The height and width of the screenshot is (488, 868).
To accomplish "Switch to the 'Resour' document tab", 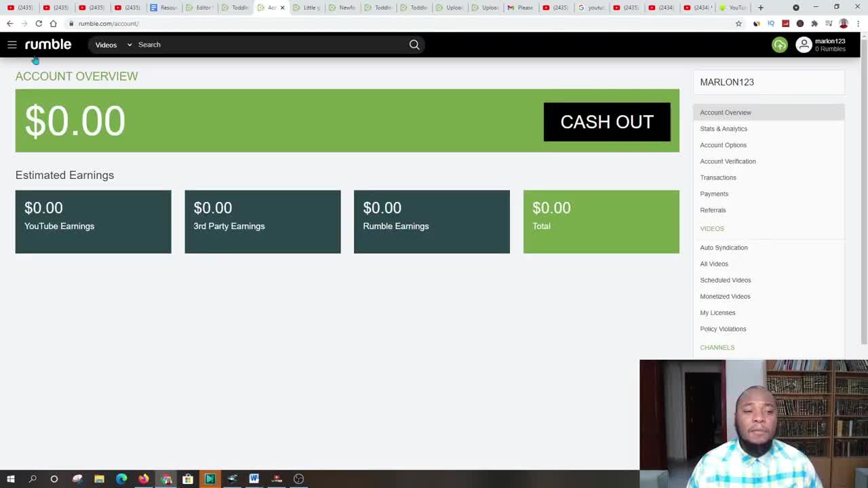I will coord(165,7).
